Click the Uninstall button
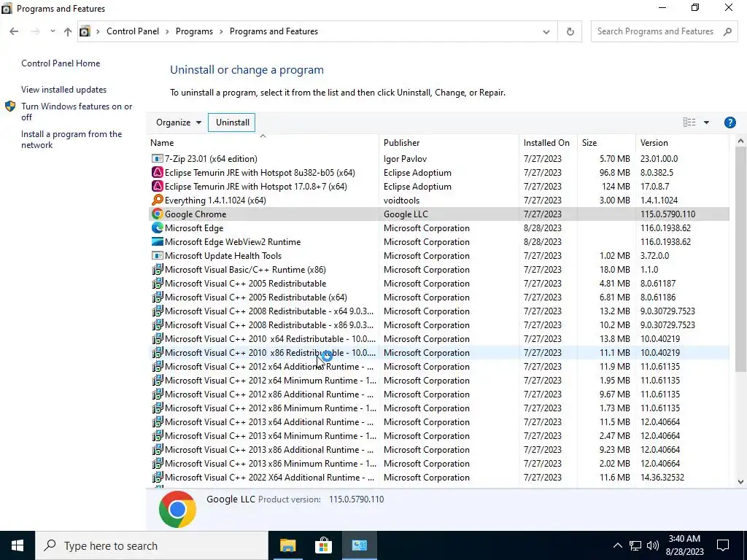747x560 pixels. pyautogui.click(x=232, y=122)
